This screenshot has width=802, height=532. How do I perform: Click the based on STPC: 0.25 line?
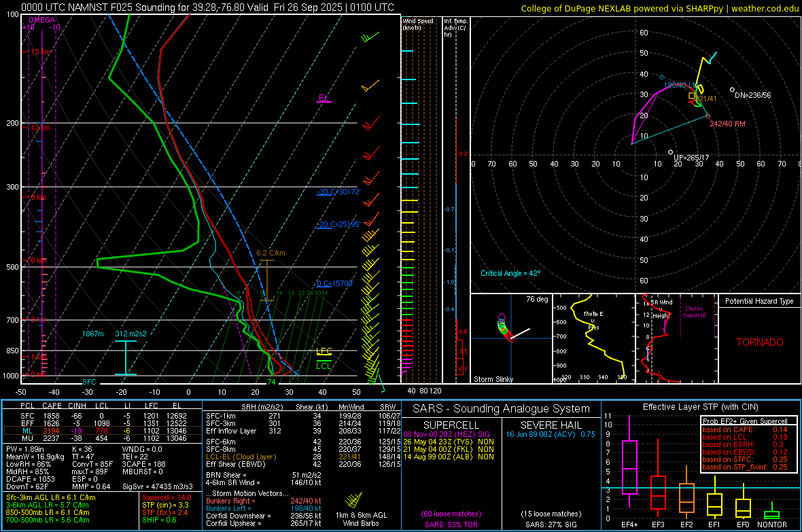[745, 459]
